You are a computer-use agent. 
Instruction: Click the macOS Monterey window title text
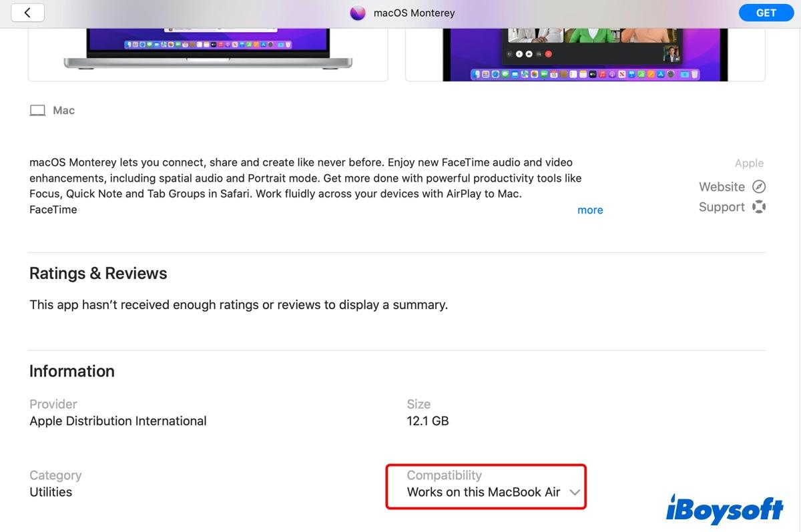coord(414,13)
